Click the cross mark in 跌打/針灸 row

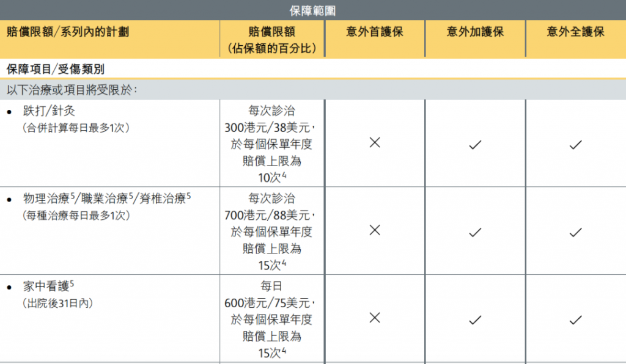pos(375,142)
